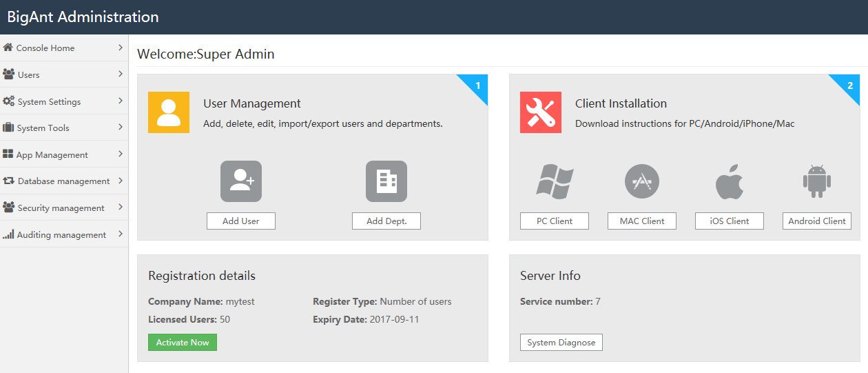Expand the System Settings chevron
868x373 pixels.
pos(121,101)
